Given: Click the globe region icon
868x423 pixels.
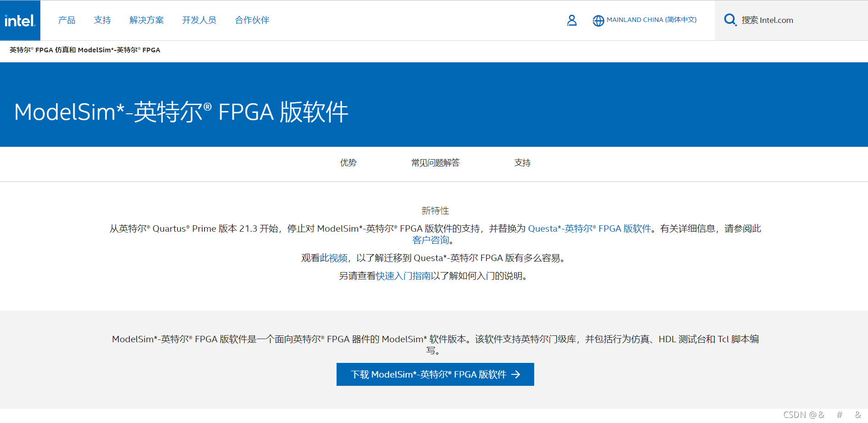Looking at the screenshot, I should pyautogui.click(x=598, y=21).
